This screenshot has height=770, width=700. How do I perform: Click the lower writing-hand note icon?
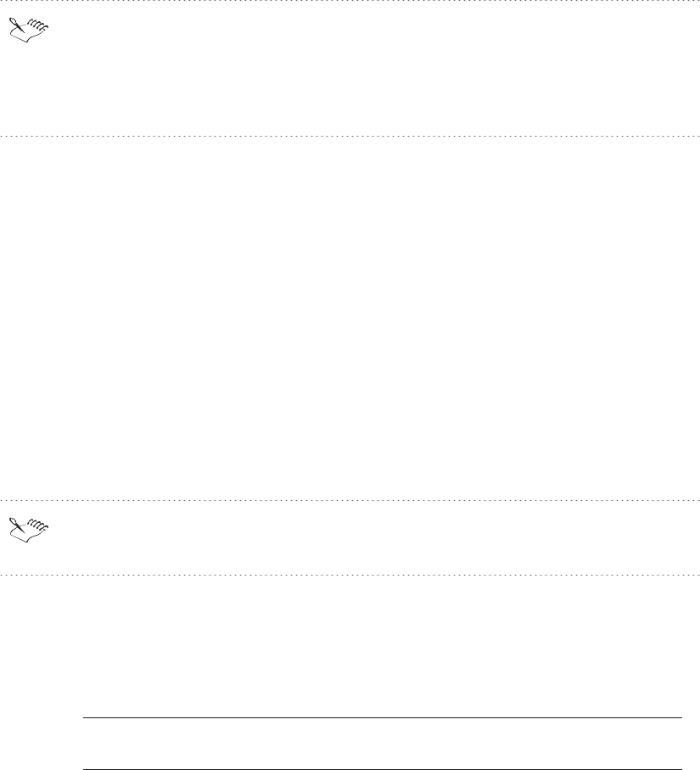coord(31,527)
